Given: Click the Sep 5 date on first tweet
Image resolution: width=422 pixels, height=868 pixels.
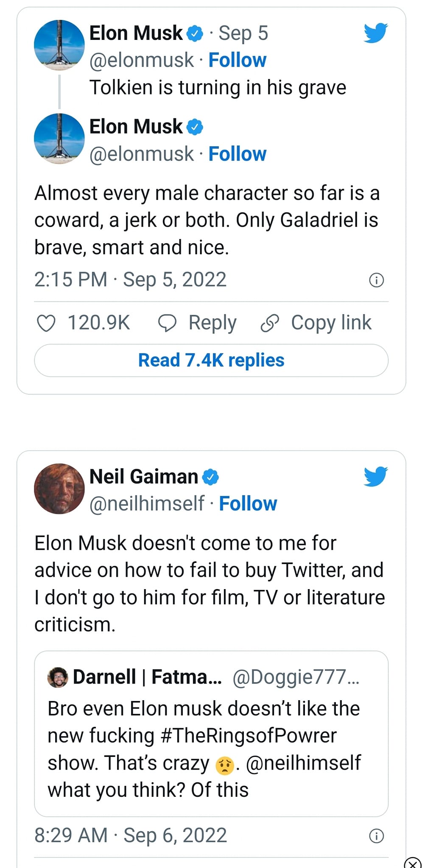Looking at the screenshot, I should (x=243, y=33).
